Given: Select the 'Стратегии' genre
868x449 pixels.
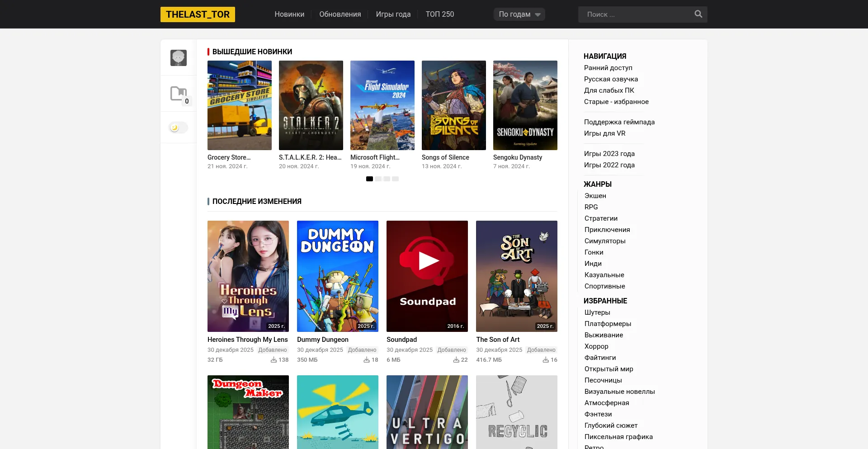Looking at the screenshot, I should 601,218.
